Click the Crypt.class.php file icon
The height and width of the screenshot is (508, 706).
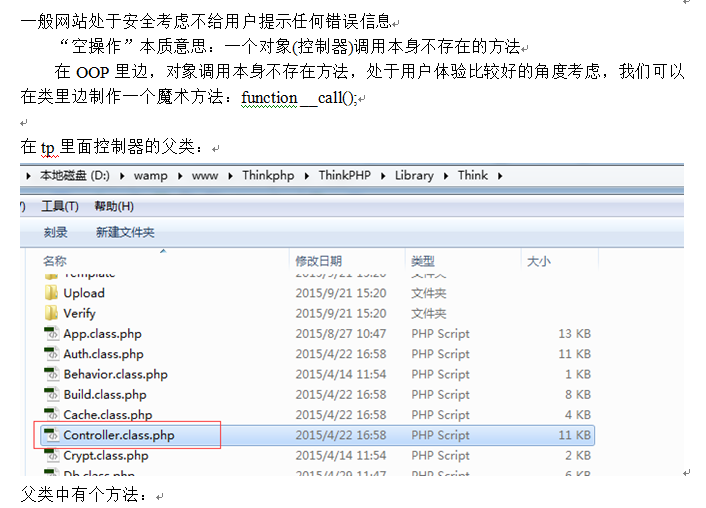coord(51,455)
